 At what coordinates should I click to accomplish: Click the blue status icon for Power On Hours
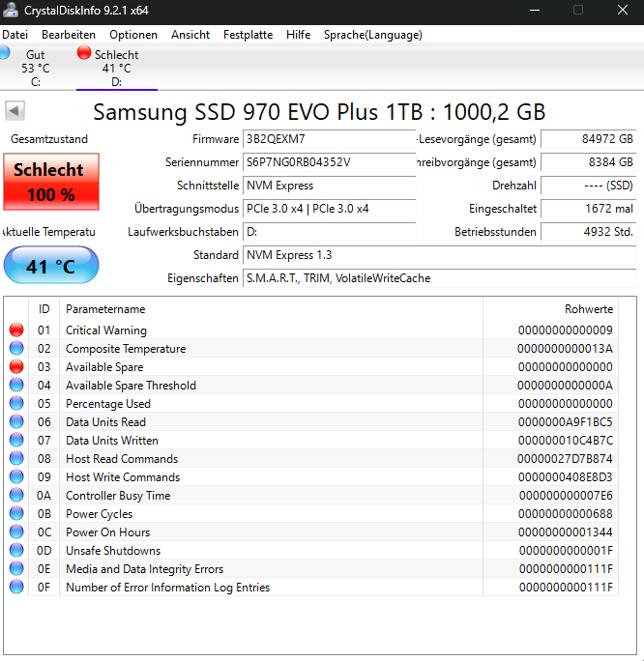[16, 532]
